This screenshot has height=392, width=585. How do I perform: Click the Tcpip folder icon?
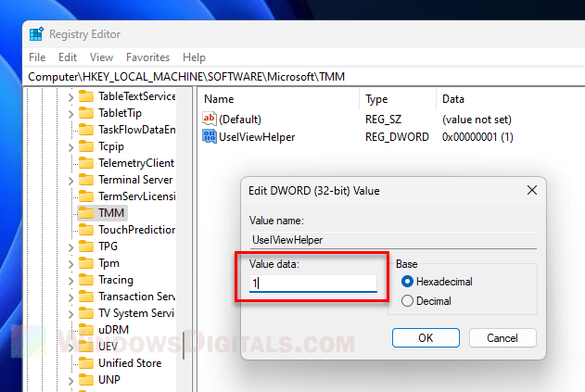pyautogui.click(x=86, y=146)
